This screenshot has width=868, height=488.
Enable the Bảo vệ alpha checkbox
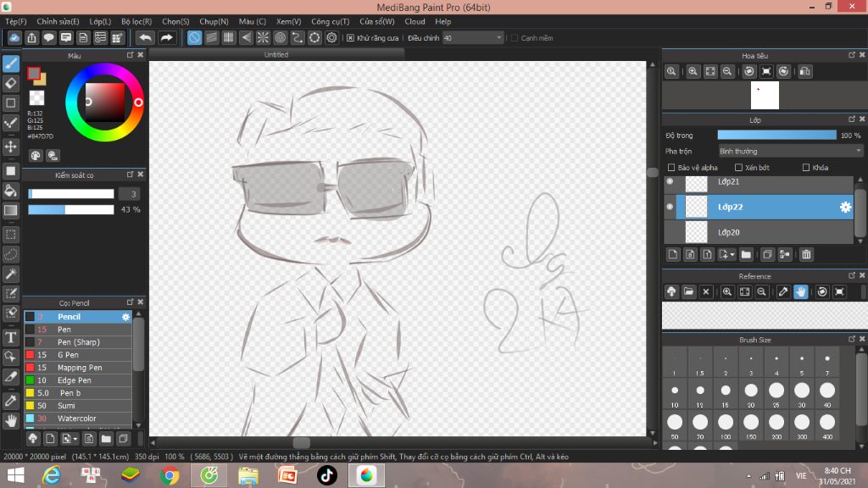pos(672,168)
